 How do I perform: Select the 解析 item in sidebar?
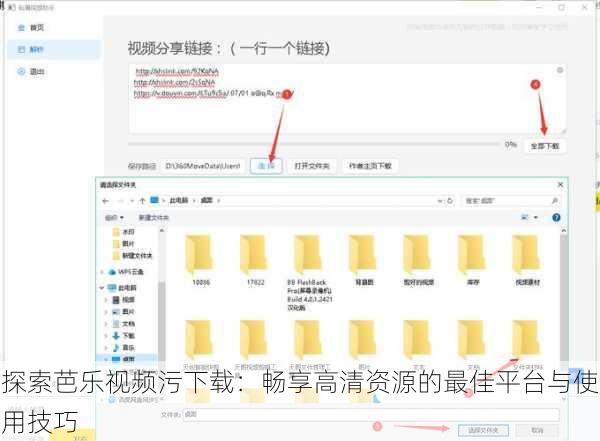[x=54, y=49]
